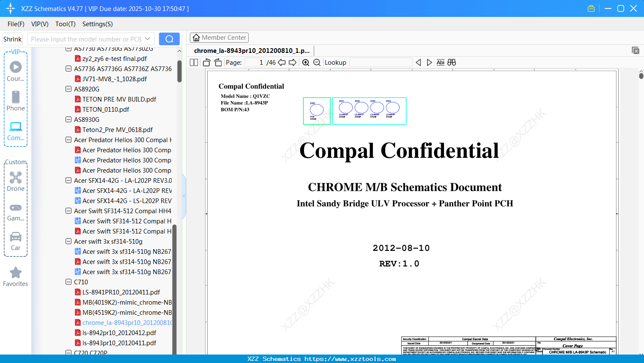This screenshot has width=644, height=363.
Task: Open Acer SFX14-42G - LA-L202P REV file
Action: pyautogui.click(x=123, y=190)
